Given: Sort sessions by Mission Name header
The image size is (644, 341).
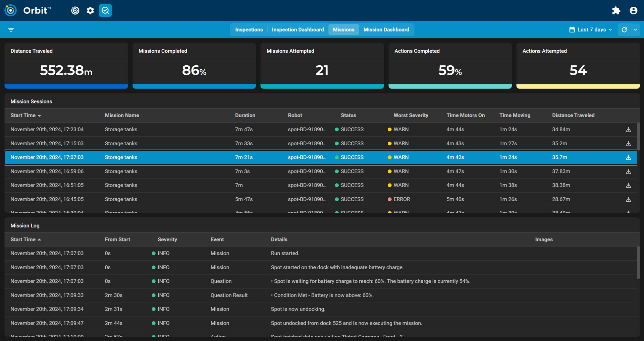Looking at the screenshot, I should point(122,115).
